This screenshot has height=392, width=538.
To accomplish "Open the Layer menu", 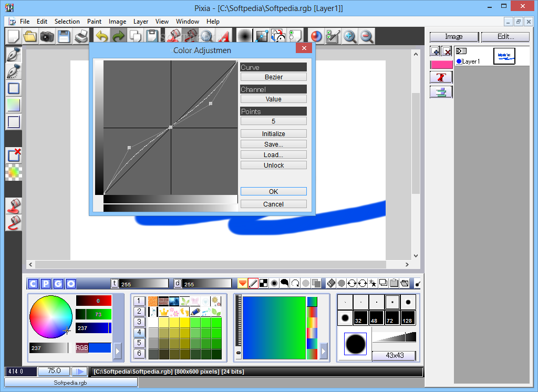I will [x=141, y=22].
